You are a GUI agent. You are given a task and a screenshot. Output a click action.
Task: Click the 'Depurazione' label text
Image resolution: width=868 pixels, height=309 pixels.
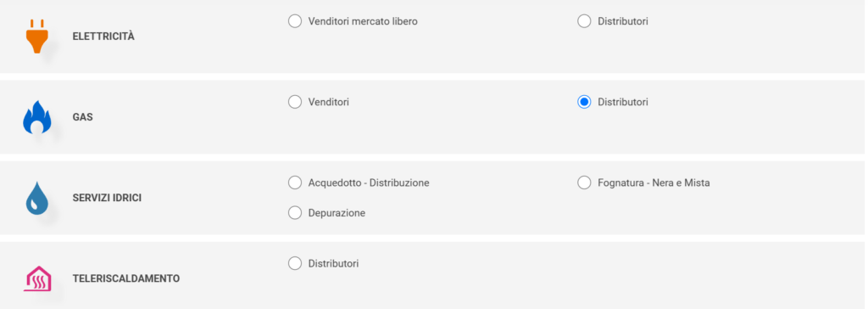[x=337, y=213]
